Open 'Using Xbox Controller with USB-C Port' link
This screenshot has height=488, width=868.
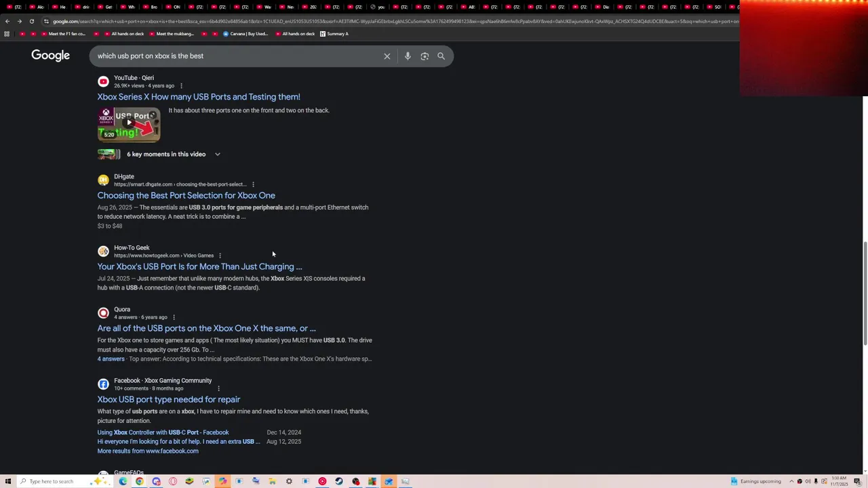tap(163, 432)
